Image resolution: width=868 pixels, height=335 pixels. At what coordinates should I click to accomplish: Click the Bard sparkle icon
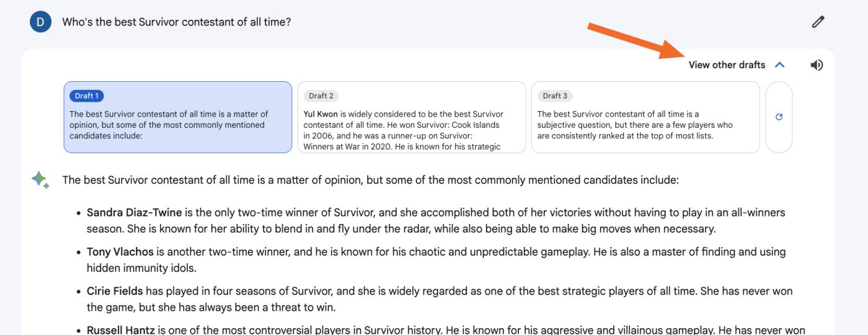coord(40,181)
